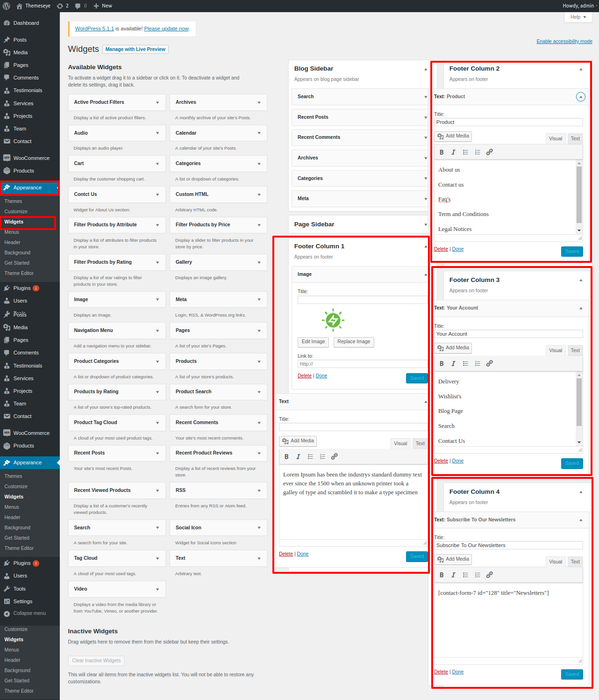Expand the Custom HTML available widget

click(259, 195)
